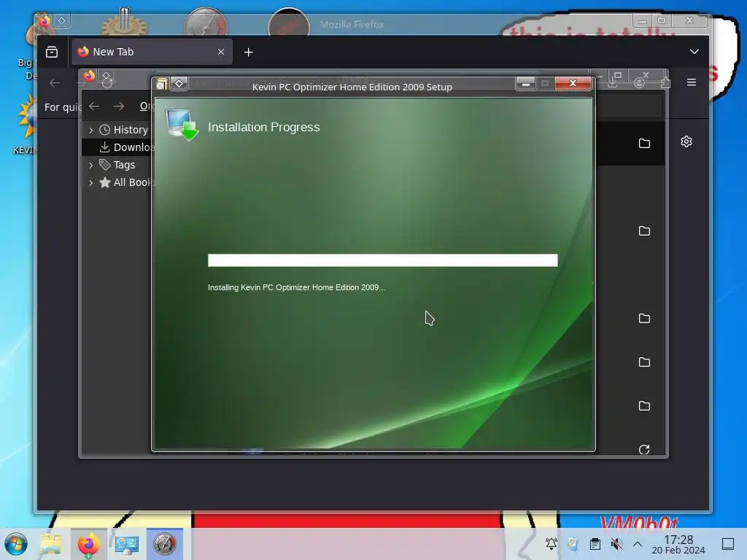Switch to the New Tab tab
Screen dimensions: 747x560
152,52
